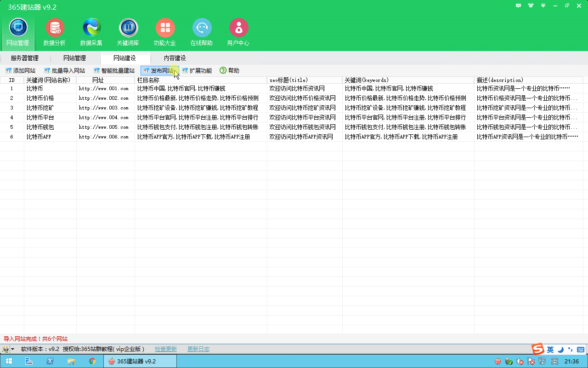Open File Explorer from the taskbar
Viewport: 588px width, 368px height.
pyautogui.click(x=71, y=361)
